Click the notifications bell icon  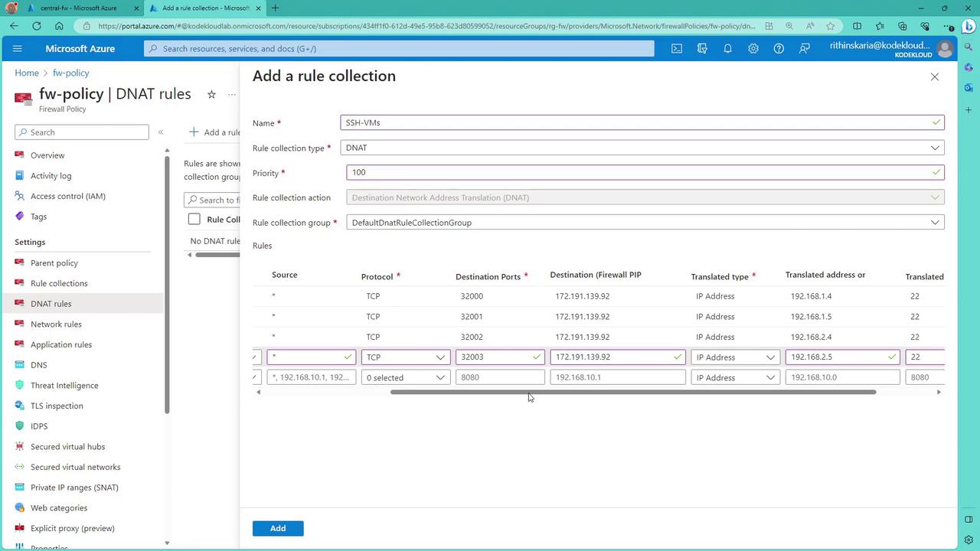[727, 48]
